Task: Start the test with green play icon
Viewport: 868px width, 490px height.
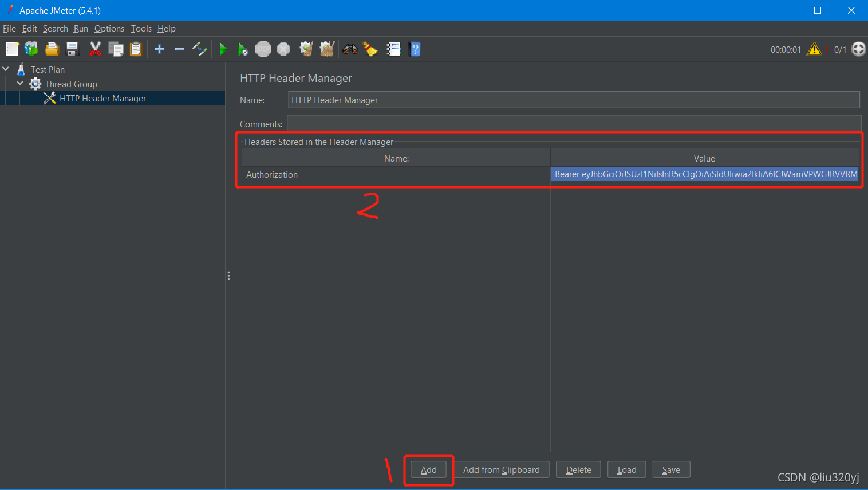Action: (223, 49)
